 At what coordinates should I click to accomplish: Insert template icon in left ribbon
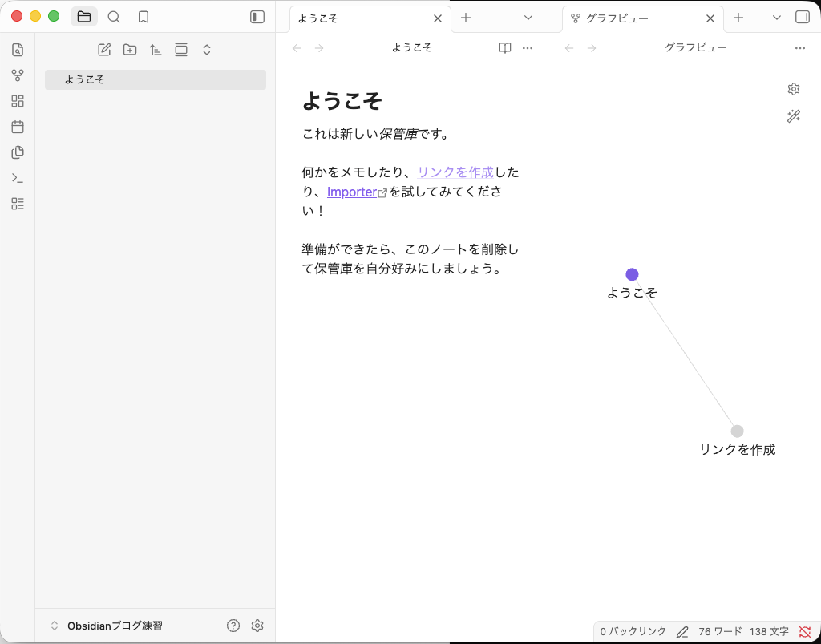[18, 152]
